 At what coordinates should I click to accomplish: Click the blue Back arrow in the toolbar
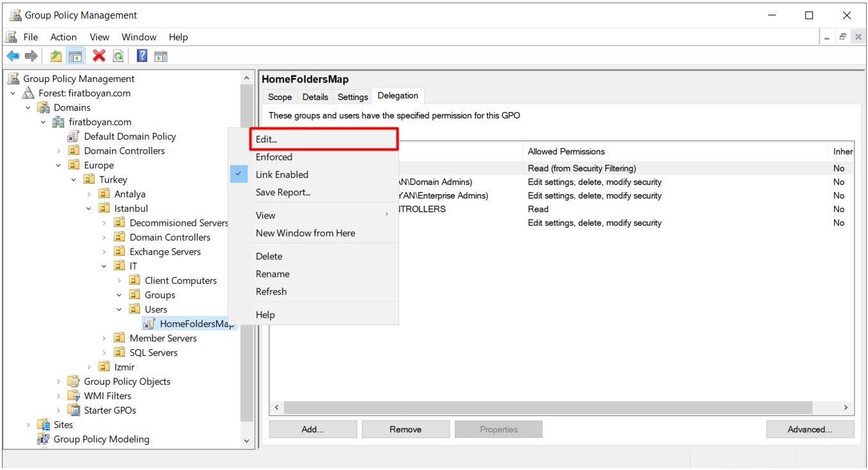coord(13,56)
